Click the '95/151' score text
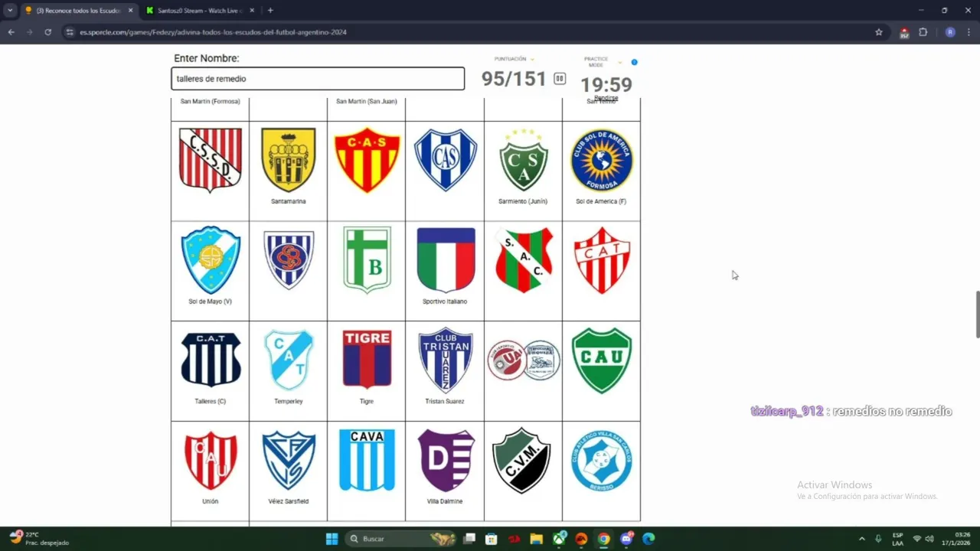This screenshot has width=980, height=551. (x=514, y=79)
